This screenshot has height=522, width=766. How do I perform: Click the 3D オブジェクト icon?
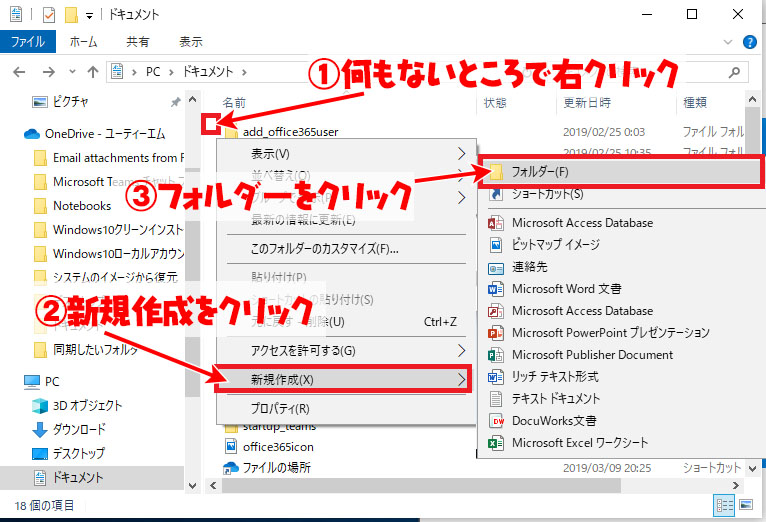coord(40,405)
